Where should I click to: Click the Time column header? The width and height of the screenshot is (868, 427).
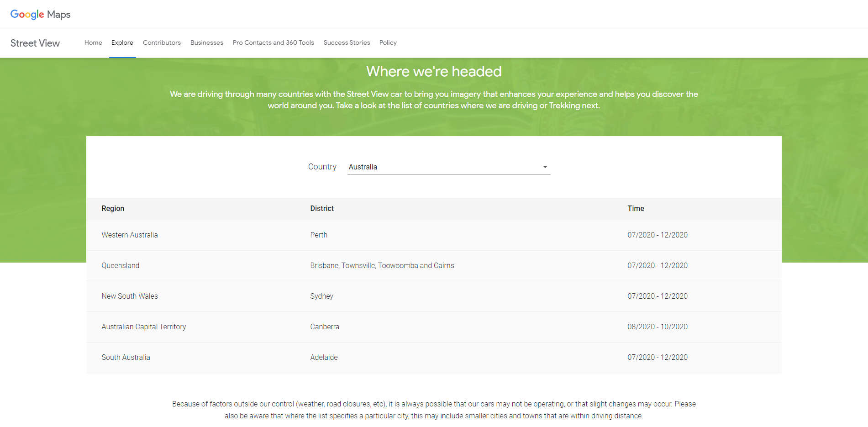636,208
